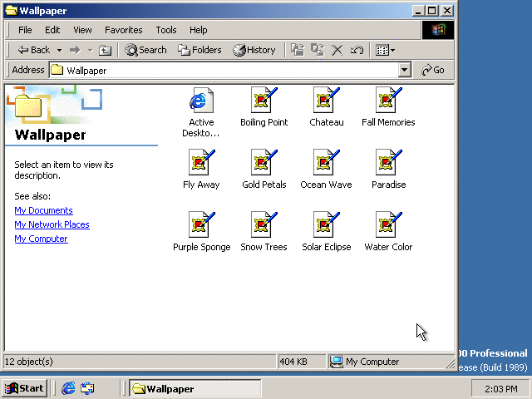Open the Tools menu
The height and width of the screenshot is (399, 532).
[x=166, y=30]
